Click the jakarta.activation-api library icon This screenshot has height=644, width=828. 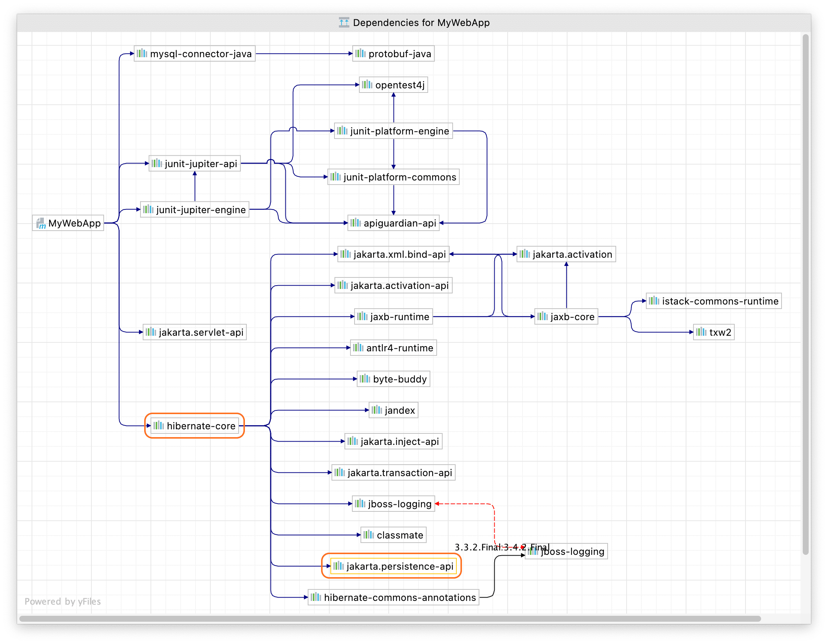[x=342, y=285]
